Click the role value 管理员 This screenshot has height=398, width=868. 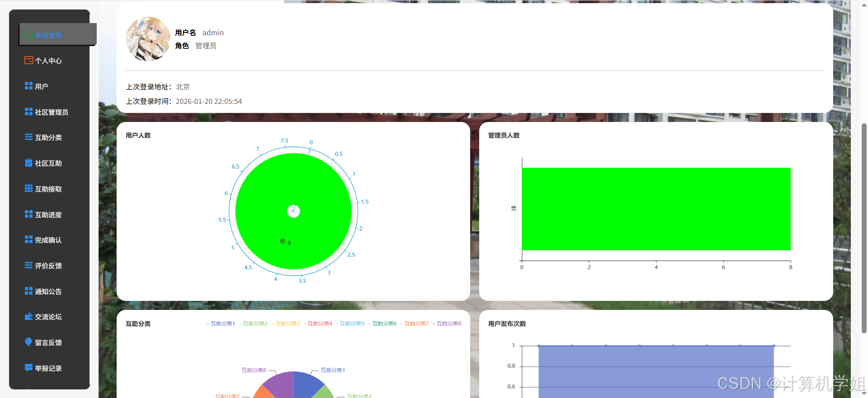click(x=206, y=46)
